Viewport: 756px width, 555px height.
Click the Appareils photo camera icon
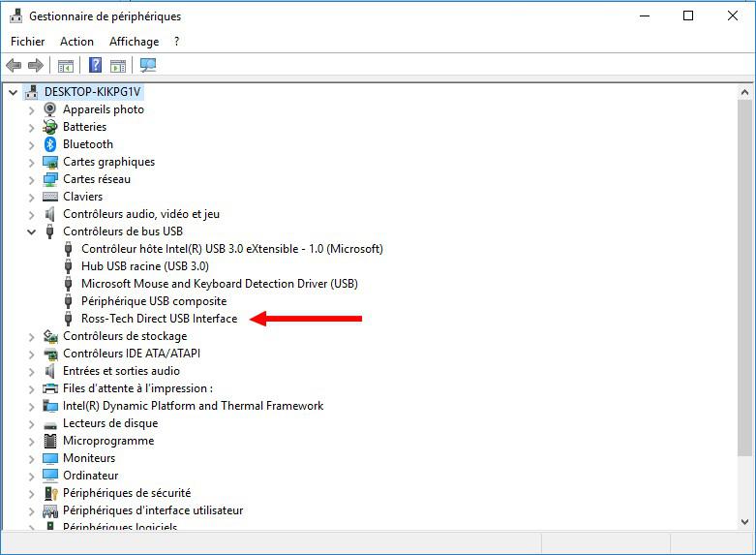click(x=49, y=109)
